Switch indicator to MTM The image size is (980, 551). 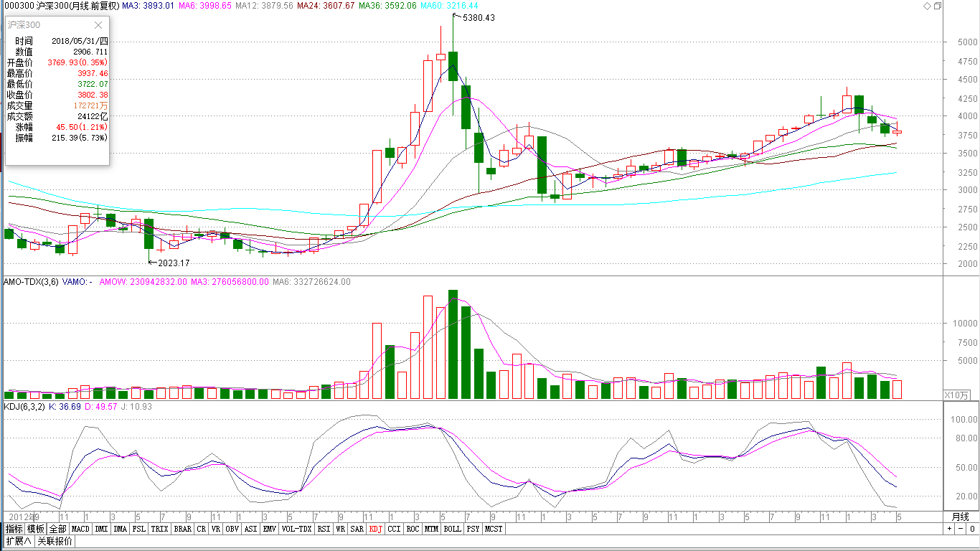[431, 529]
